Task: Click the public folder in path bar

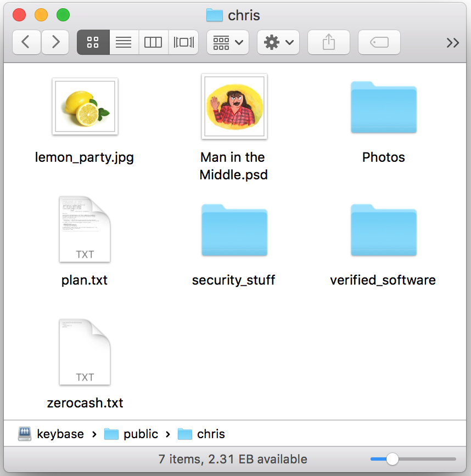Action: pos(131,434)
